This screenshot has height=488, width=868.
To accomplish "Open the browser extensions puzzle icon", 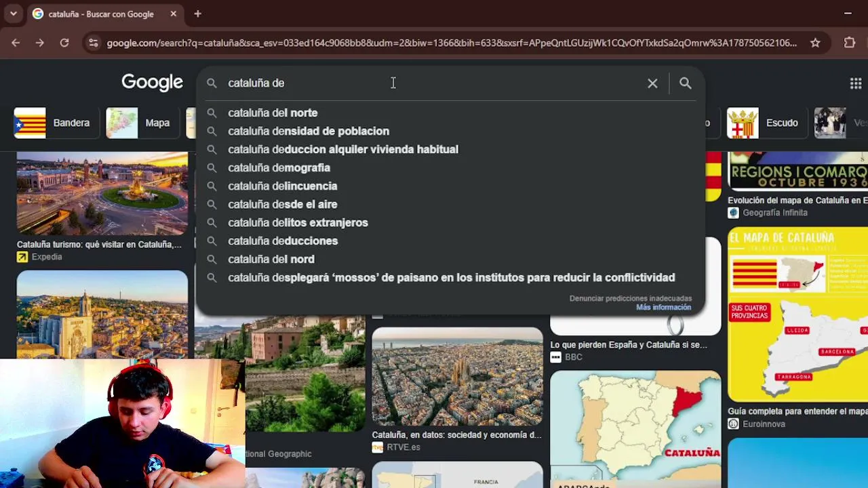I will [850, 43].
